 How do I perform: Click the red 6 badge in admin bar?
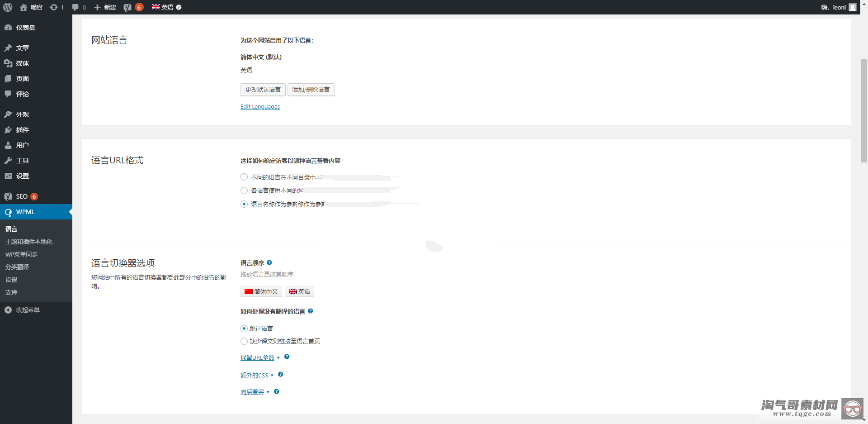139,7
